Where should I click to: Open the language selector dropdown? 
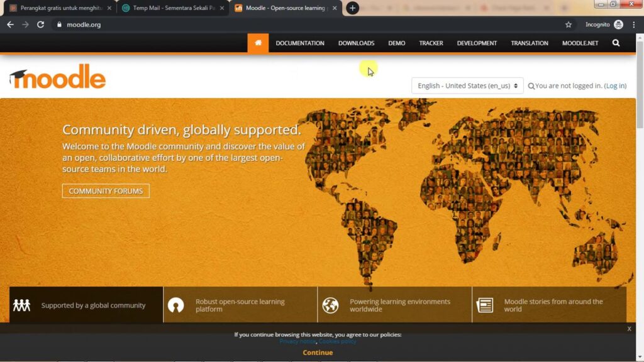point(467,85)
